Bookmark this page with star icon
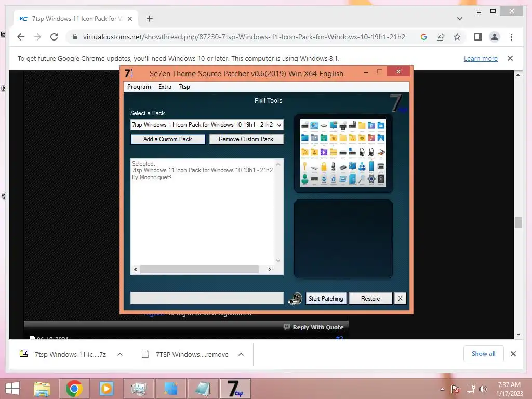The height and width of the screenshot is (399, 532). tap(457, 37)
